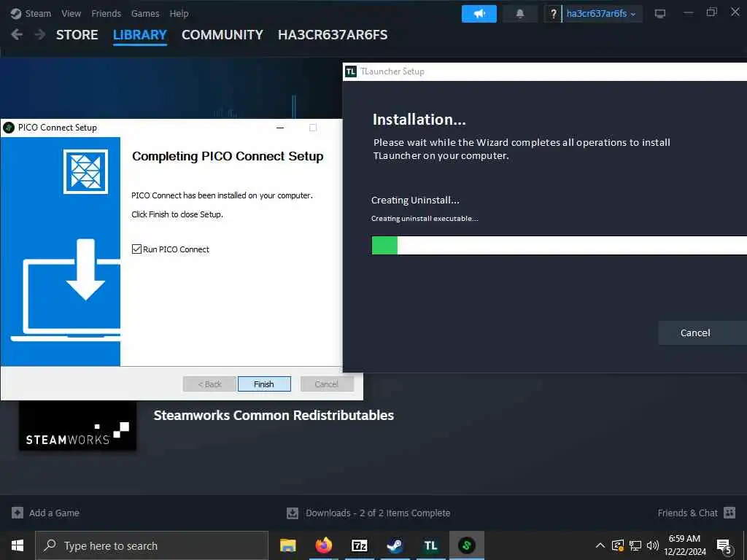Click the tray security warning icon
This screenshot has height=560, width=747.
(618, 545)
